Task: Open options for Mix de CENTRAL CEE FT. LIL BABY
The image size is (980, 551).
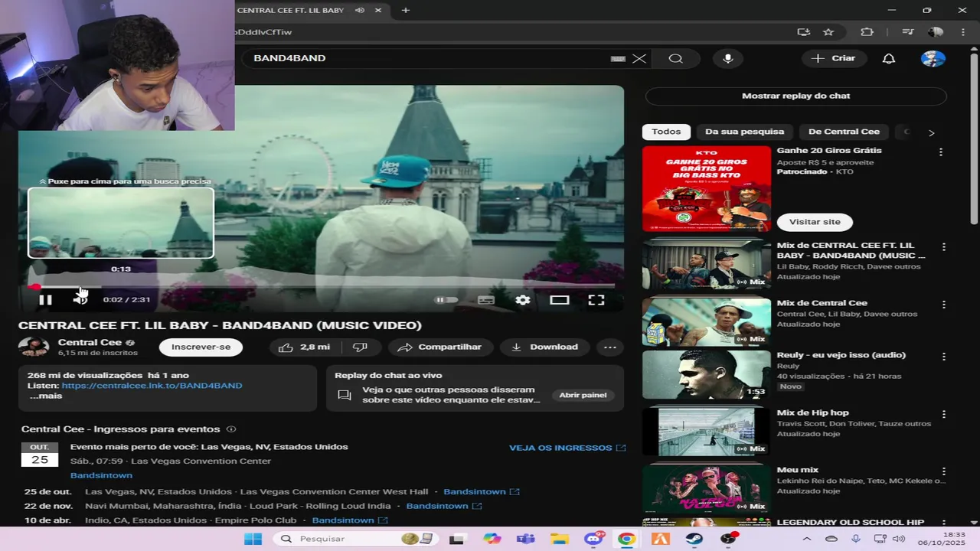Action: click(944, 247)
